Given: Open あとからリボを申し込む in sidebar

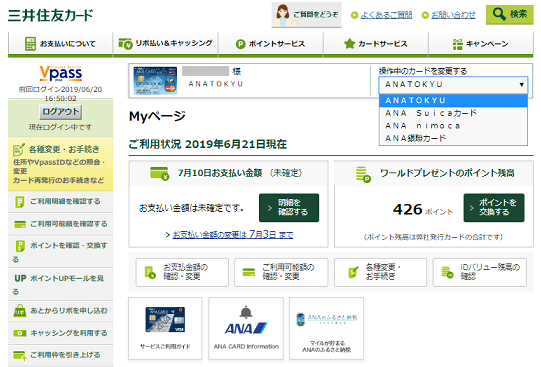Looking at the screenshot, I should pyautogui.click(x=61, y=311).
